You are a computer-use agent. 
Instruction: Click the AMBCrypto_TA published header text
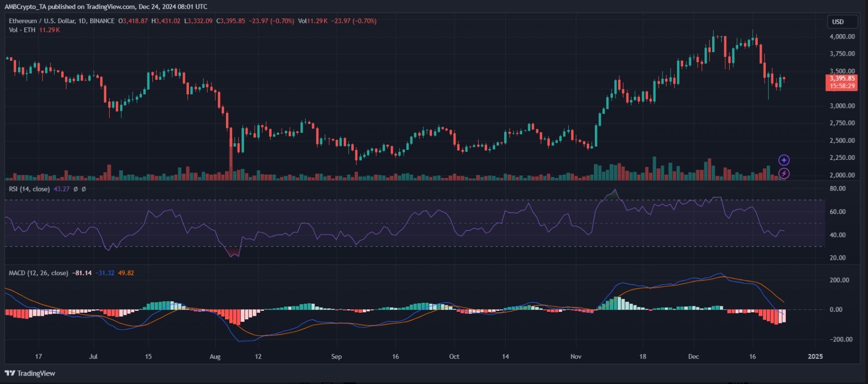(x=106, y=7)
